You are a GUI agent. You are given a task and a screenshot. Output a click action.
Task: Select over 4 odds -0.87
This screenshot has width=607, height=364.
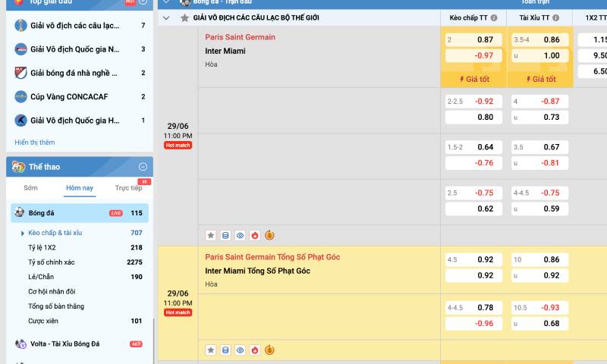(x=540, y=102)
